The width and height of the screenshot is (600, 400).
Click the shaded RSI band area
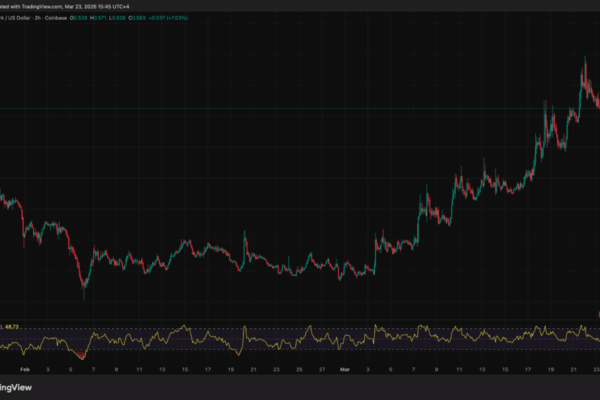pyautogui.click(x=300, y=339)
